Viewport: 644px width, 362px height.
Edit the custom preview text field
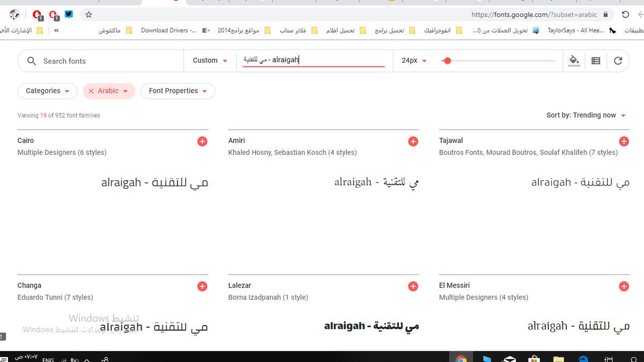click(313, 60)
